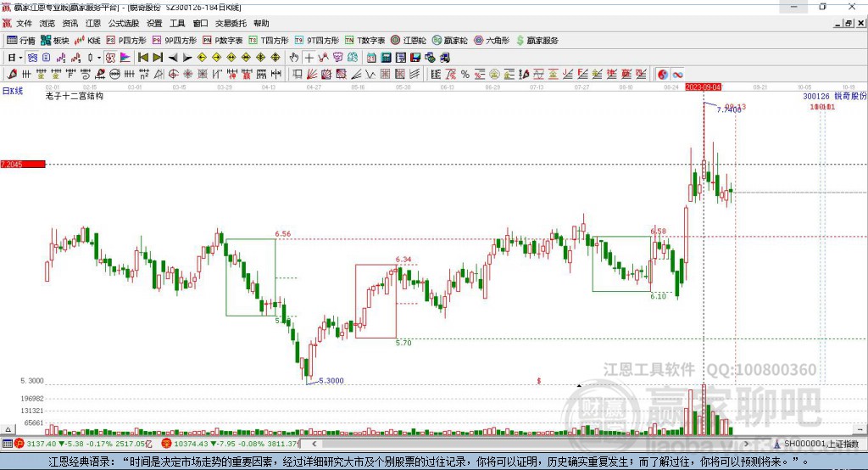Click the 日K线 chart label

click(13, 91)
